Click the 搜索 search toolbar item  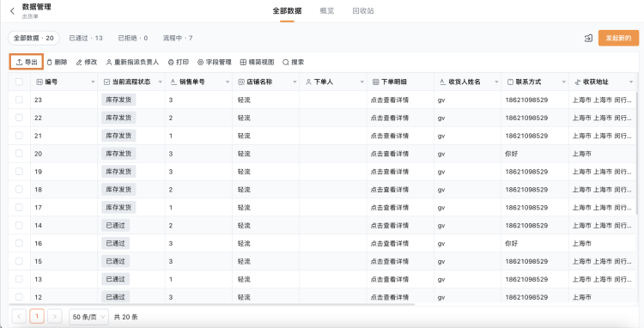(x=294, y=63)
